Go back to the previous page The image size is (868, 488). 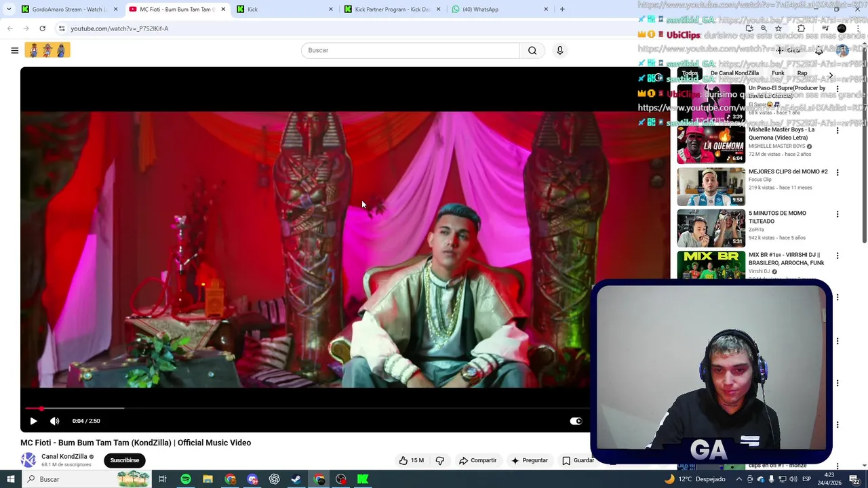pos(9,28)
